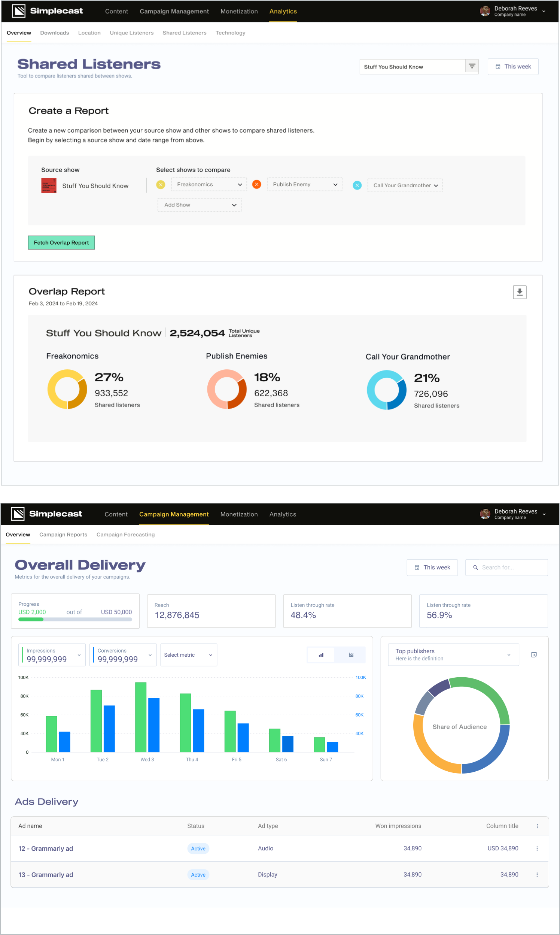
Task: Open the Campaign Reports tab
Action: coord(63,534)
